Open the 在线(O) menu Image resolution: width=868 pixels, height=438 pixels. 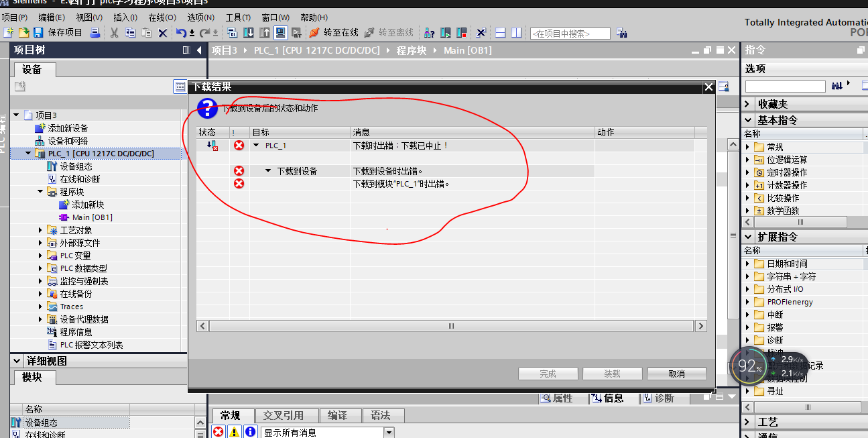point(162,17)
